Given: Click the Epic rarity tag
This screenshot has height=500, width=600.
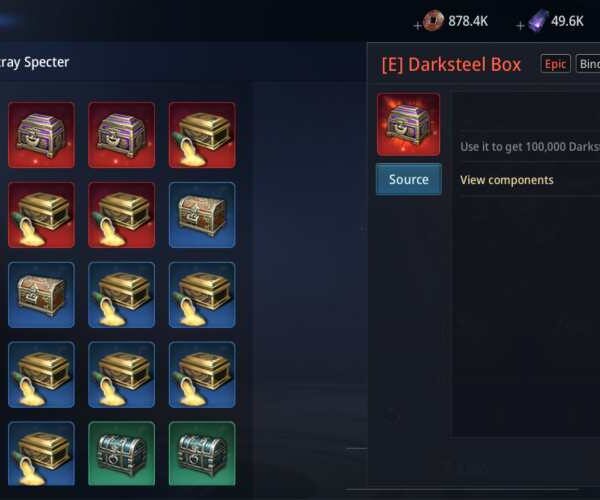Looking at the screenshot, I should [556, 64].
